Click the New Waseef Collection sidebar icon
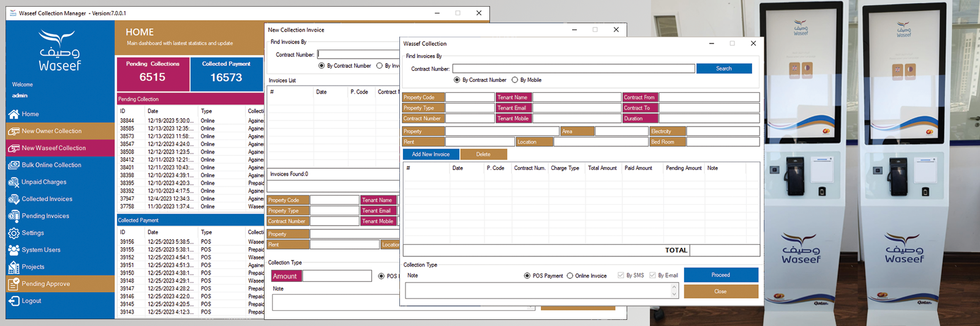The image size is (980, 326). point(13,148)
